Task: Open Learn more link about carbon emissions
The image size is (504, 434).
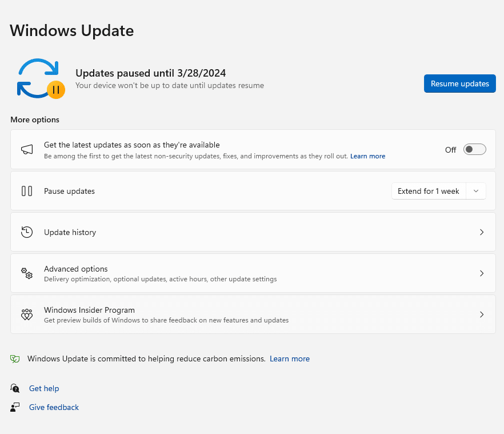Action: coord(290,359)
